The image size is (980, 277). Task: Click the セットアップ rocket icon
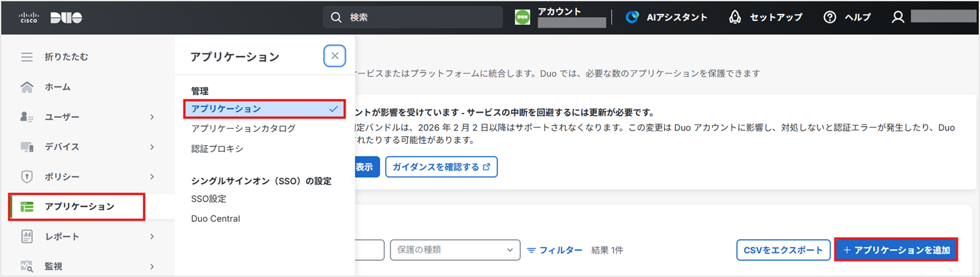(x=734, y=17)
